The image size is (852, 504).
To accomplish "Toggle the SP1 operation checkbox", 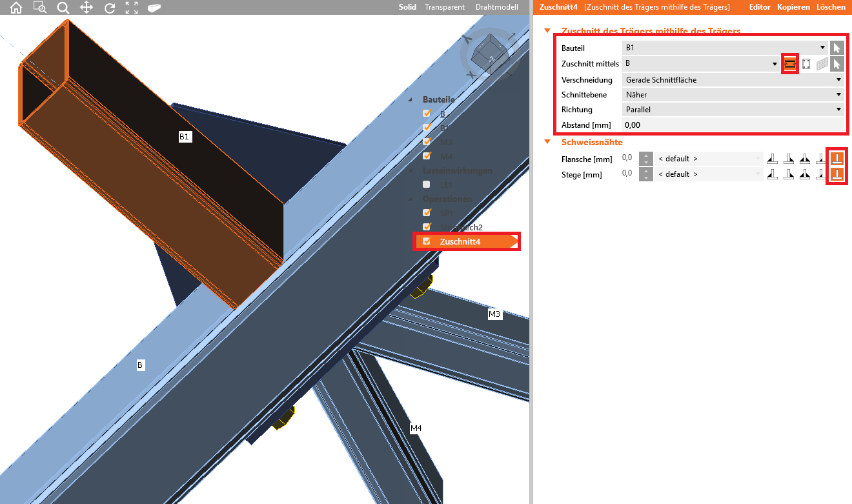I will [427, 212].
